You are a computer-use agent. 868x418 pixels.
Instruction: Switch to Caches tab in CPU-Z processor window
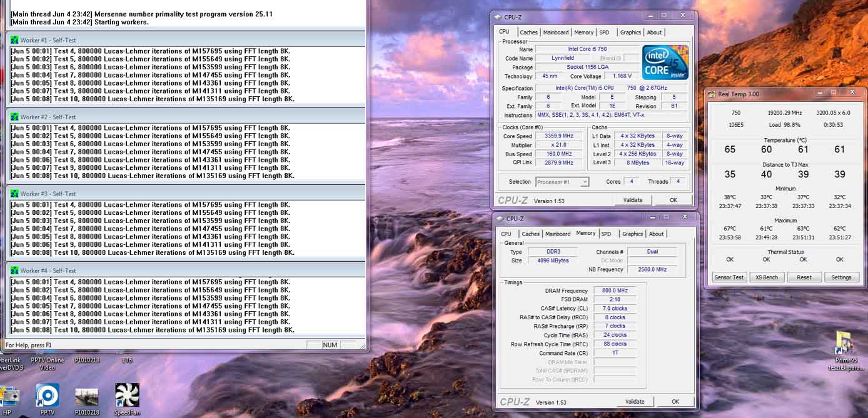tap(528, 32)
